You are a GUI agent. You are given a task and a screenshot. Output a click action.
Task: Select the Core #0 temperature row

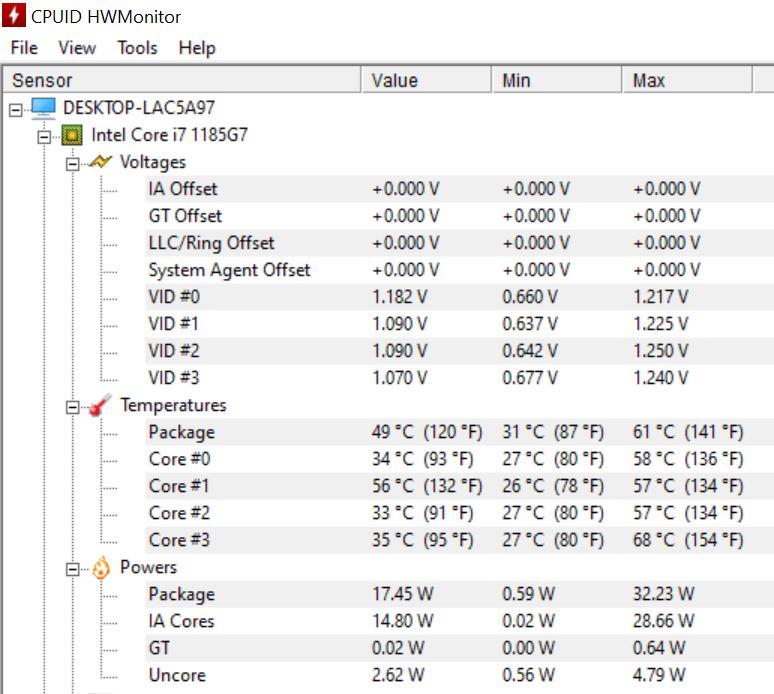pyautogui.click(x=460, y=460)
